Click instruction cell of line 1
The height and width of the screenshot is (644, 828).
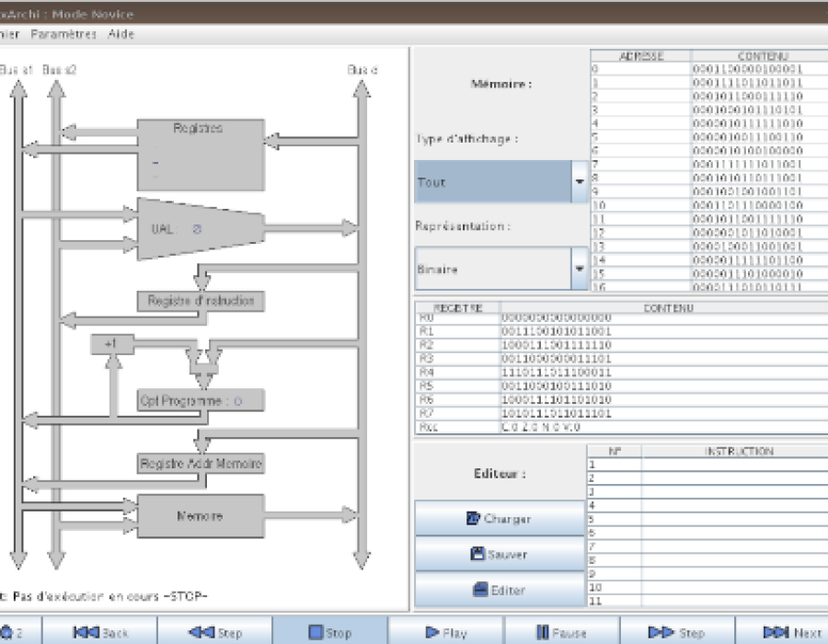(735, 465)
